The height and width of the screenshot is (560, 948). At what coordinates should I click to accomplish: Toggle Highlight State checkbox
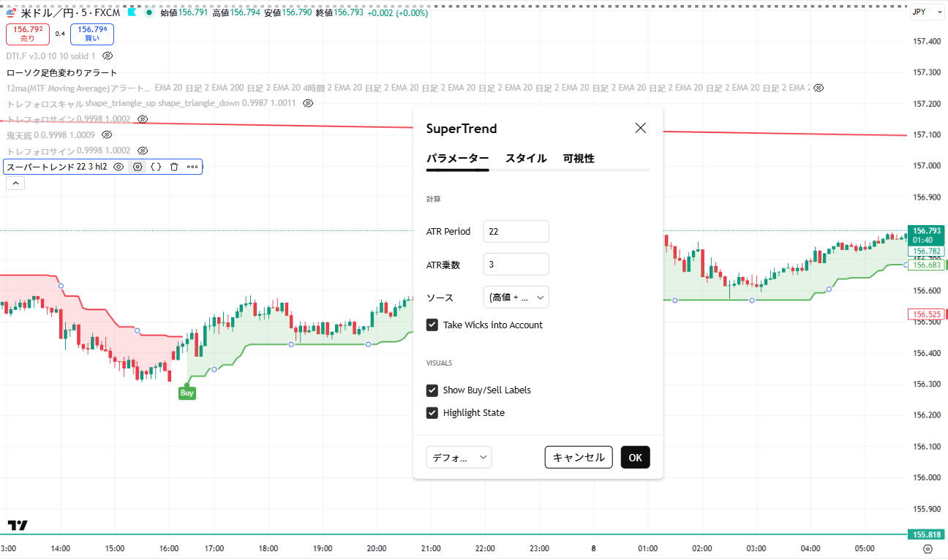[432, 412]
